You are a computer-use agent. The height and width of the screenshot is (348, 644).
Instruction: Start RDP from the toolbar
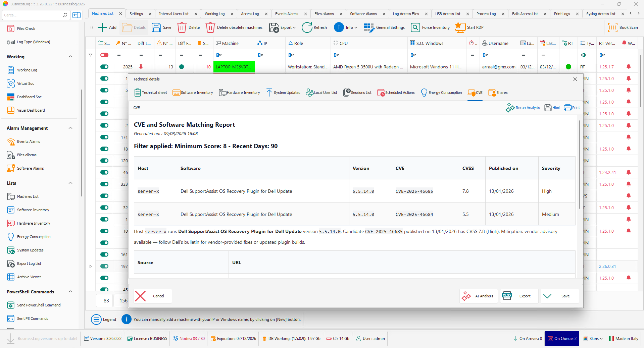pos(460,27)
